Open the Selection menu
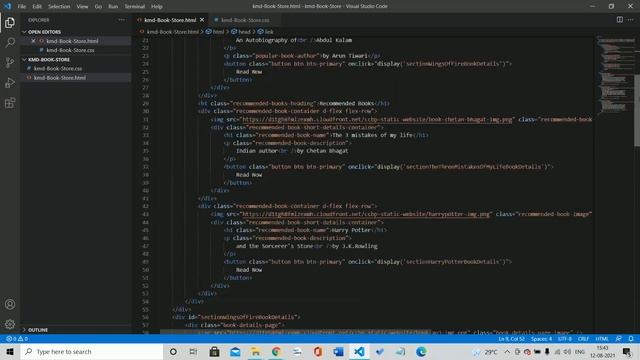 tap(59, 6)
